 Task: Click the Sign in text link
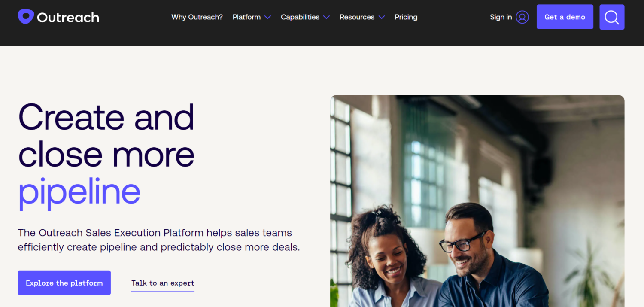tap(501, 17)
